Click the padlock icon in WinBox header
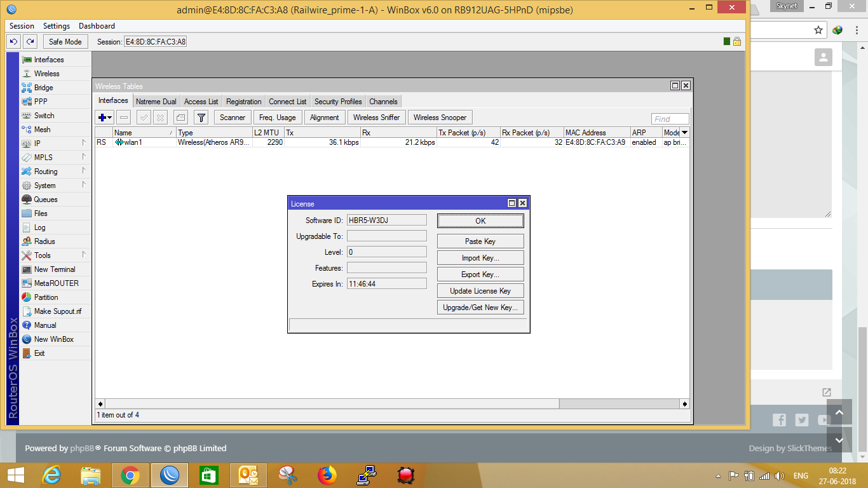Viewport: 868px width, 488px height. [737, 41]
